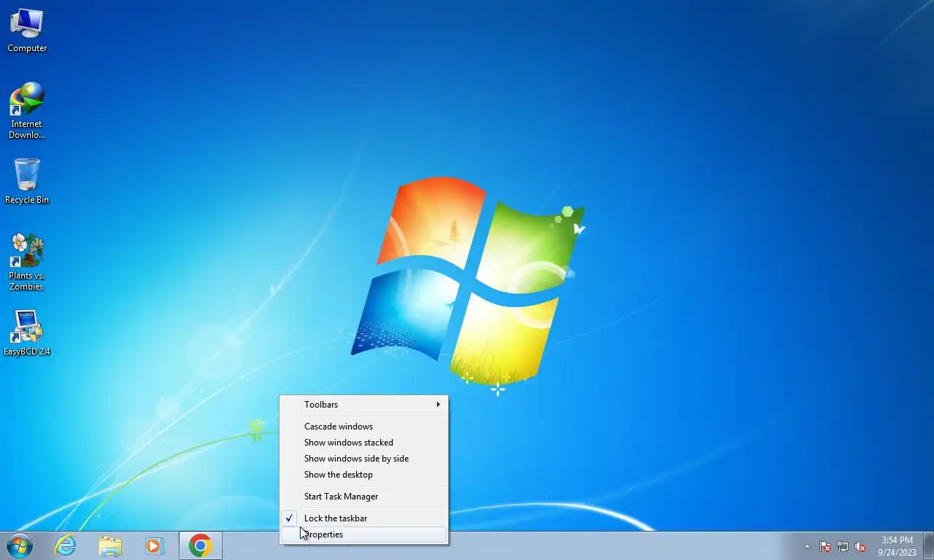Click the Show desktop strip beside clock
The width and height of the screenshot is (934, 560).
click(x=928, y=545)
